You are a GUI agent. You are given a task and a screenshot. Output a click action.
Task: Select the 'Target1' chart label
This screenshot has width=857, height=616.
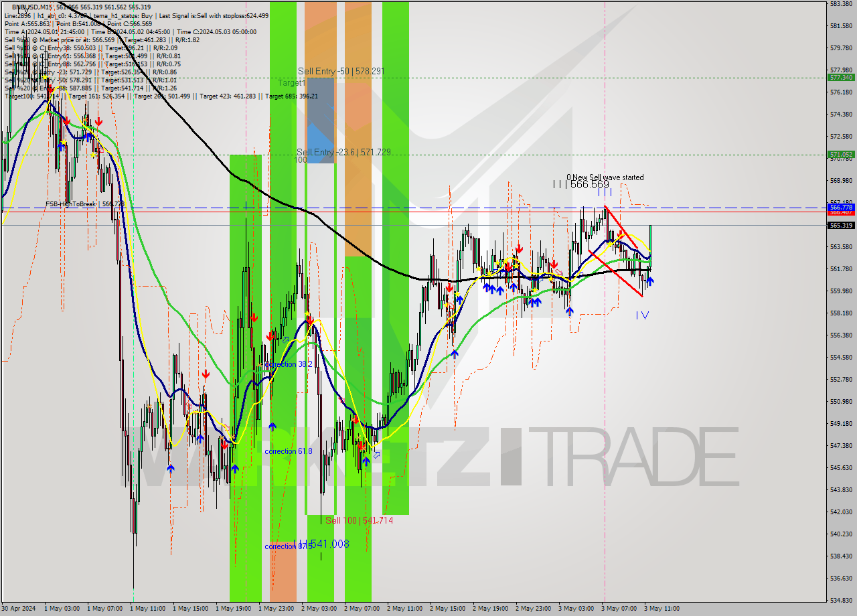tap(292, 83)
